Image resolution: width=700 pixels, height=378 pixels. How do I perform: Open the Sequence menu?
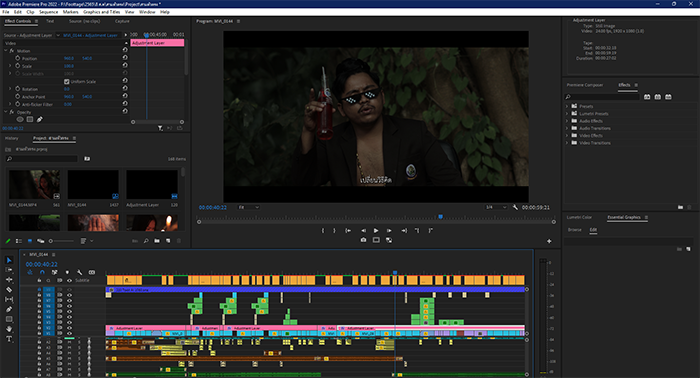(x=48, y=12)
